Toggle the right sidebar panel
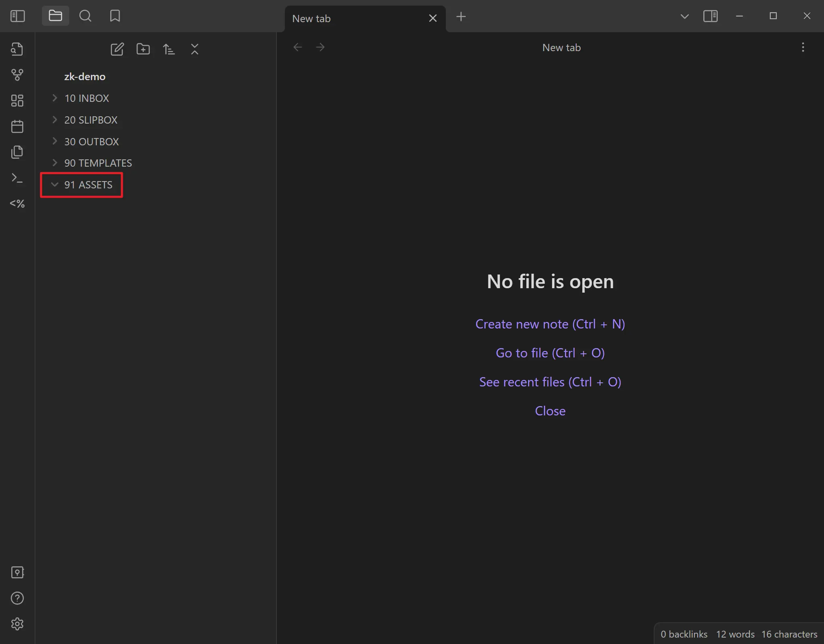824x644 pixels. pos(710,16)
